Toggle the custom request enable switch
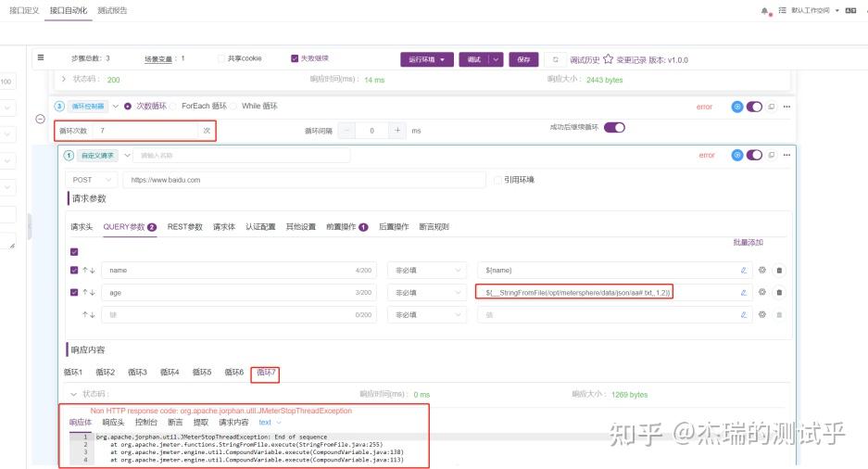Screen dimensions: 868x469 point(754,155)
